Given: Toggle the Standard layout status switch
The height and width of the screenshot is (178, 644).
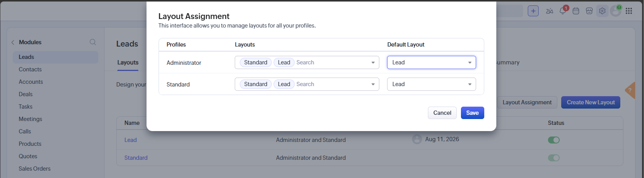Looking at the screenshot, I should coord(554,158).
